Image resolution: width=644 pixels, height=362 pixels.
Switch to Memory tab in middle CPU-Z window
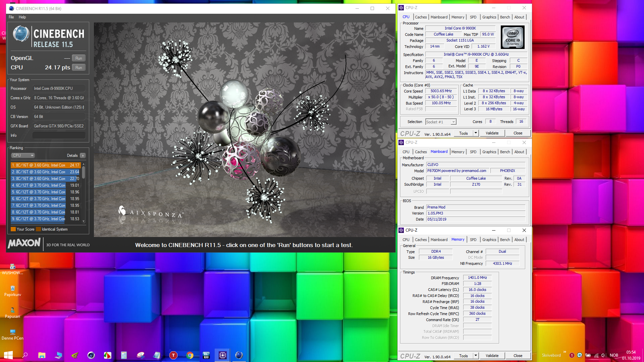click(458, 152)
